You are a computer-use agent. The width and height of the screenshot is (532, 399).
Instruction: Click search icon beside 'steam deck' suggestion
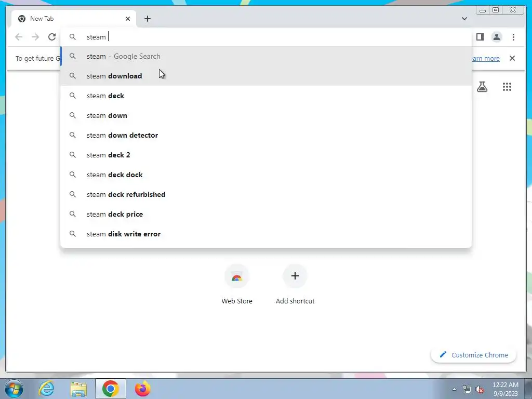pos(73,96)
